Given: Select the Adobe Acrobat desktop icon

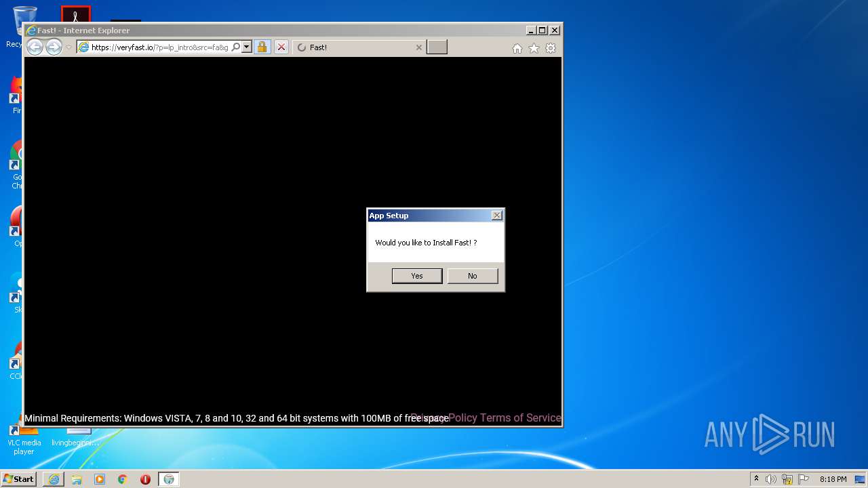Looking at the screenshot, I should (x=75, y=14).
